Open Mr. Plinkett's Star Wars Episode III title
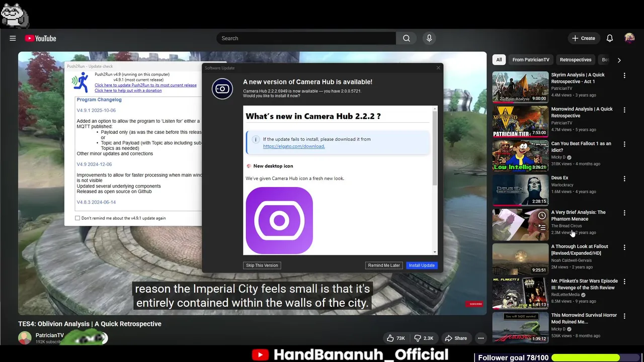This screenshot has height=362, width=644. pos(584,284)
